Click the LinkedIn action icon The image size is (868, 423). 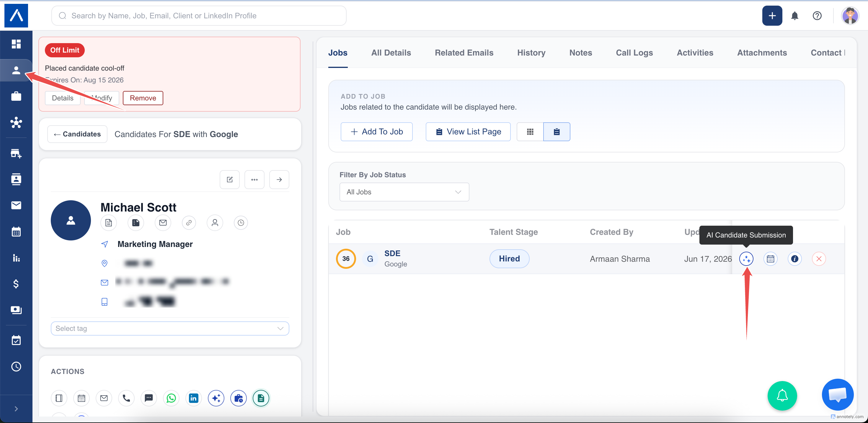[x=193, y=398]
